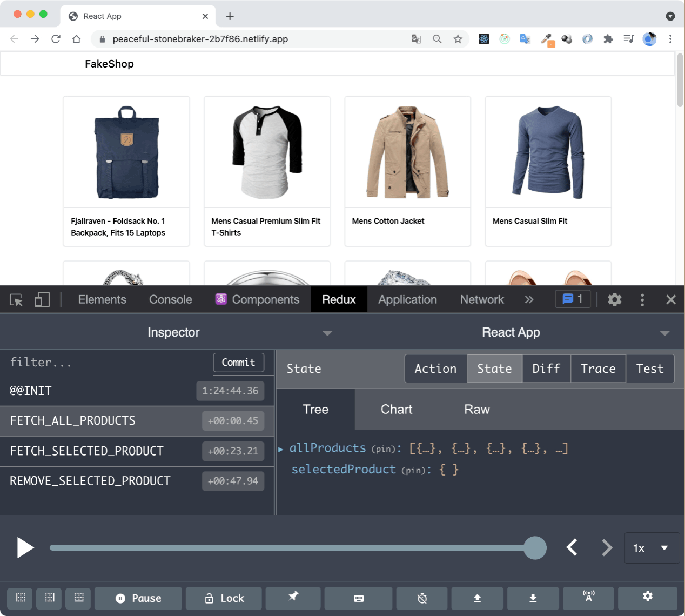Open the keyboard shortcuts icon at the bottom
This screenshot has height=616, width=685.
358,598
